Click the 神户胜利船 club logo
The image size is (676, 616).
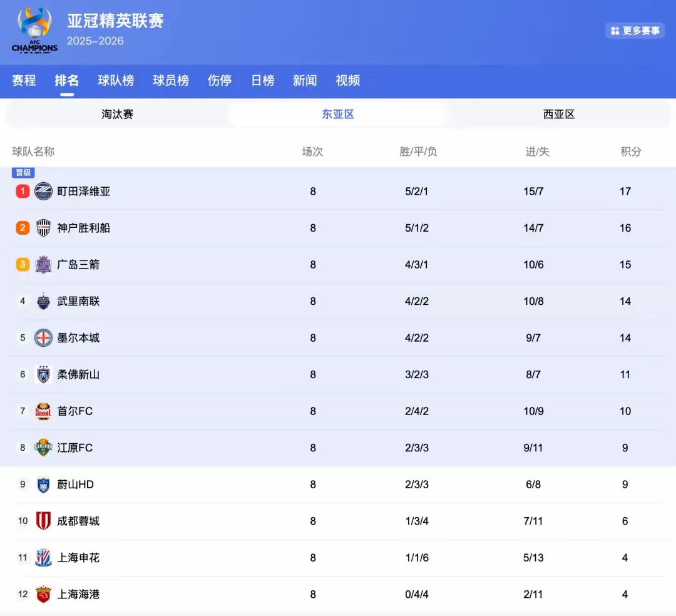click(43, 228)
